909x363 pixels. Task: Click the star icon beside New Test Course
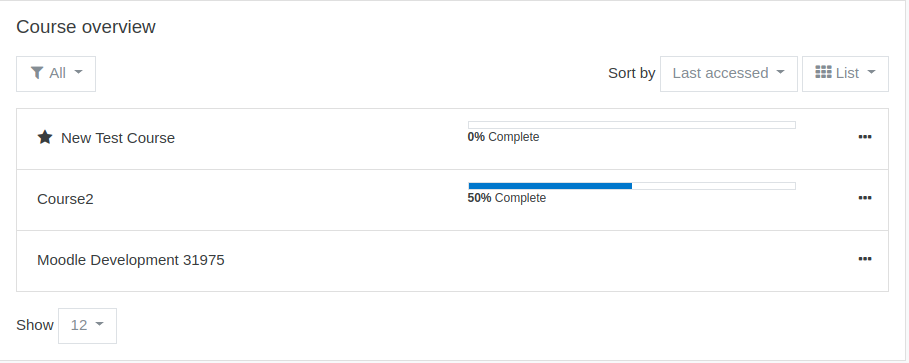click(45, 137)
